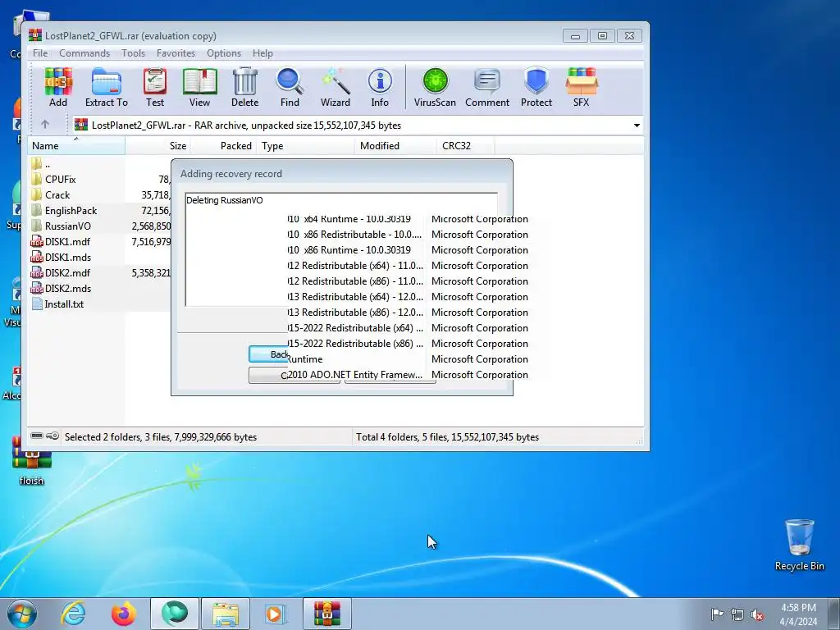Click the network tray icon
The height and width of the screenshot is (630, 840).
[737, 614]
